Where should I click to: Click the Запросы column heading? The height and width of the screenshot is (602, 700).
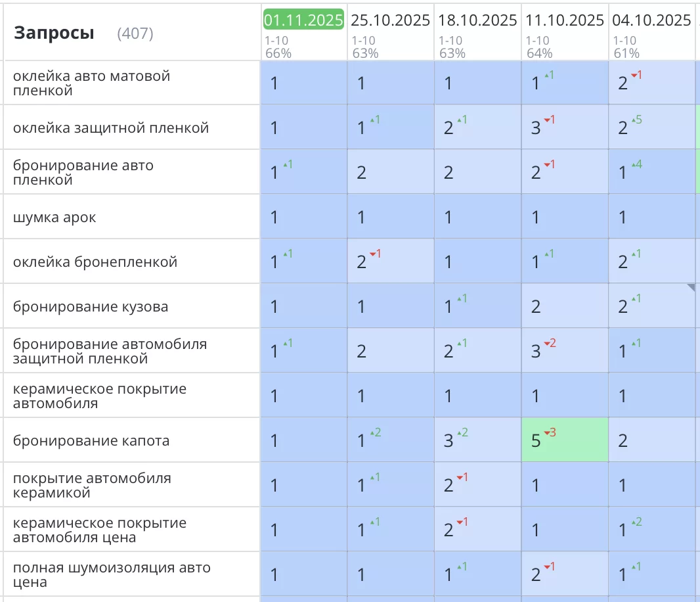tap(54, 33)
